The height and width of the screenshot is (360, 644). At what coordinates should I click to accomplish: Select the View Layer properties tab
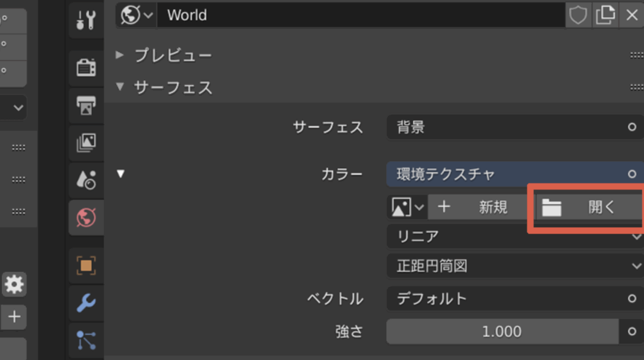(86, 143)
